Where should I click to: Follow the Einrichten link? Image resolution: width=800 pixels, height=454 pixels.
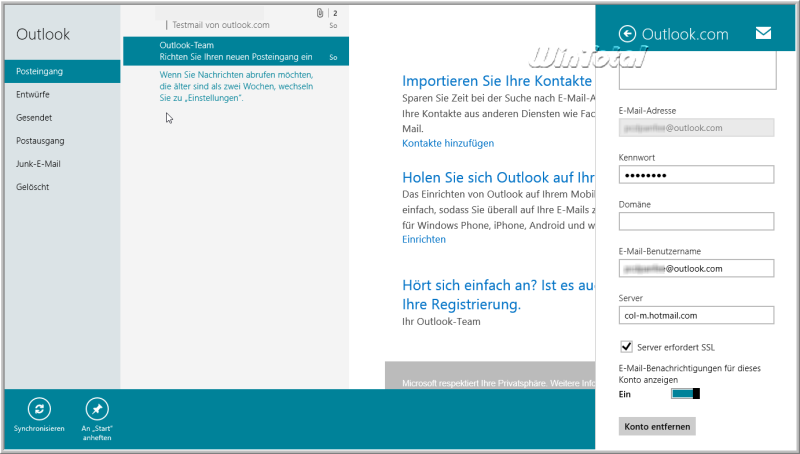[424, 239]
